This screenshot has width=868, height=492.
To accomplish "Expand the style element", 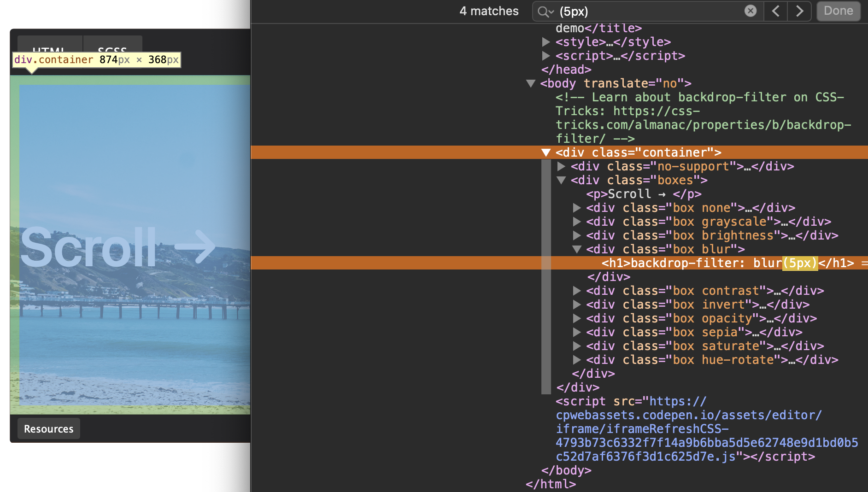I will (546, 42).
